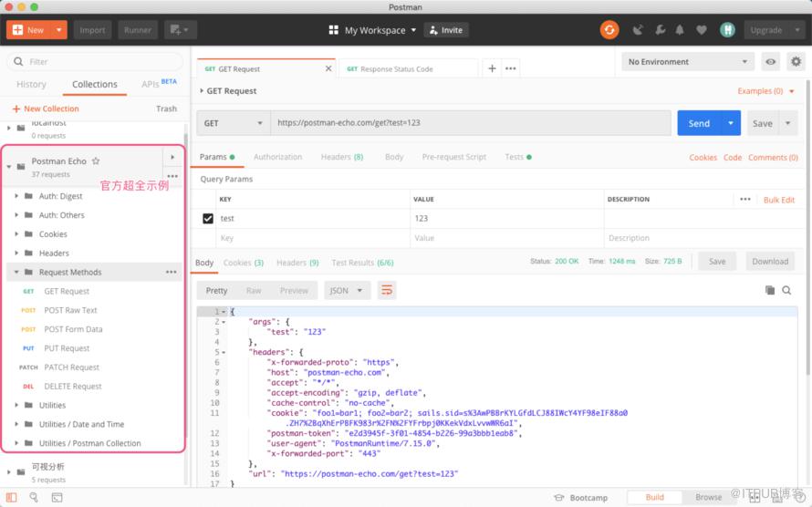
Task: Open the satellite capture requests icon
Action: 638,30
